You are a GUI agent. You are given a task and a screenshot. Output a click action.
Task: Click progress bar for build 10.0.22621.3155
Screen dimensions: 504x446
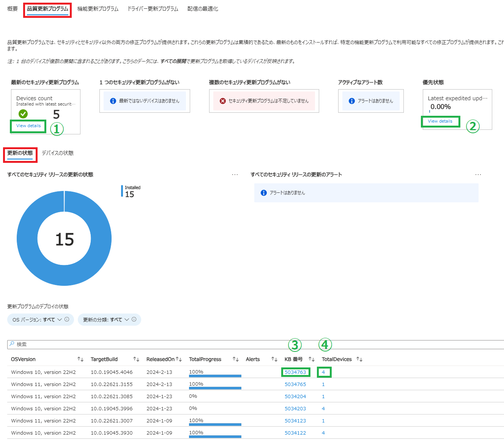[x=215, y=388]
